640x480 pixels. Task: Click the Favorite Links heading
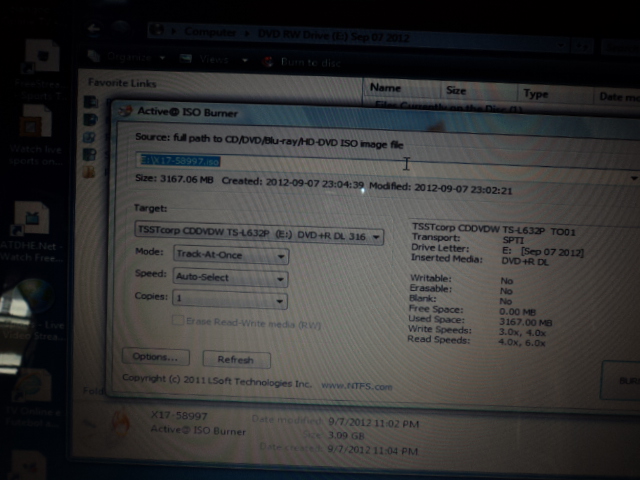122,83
